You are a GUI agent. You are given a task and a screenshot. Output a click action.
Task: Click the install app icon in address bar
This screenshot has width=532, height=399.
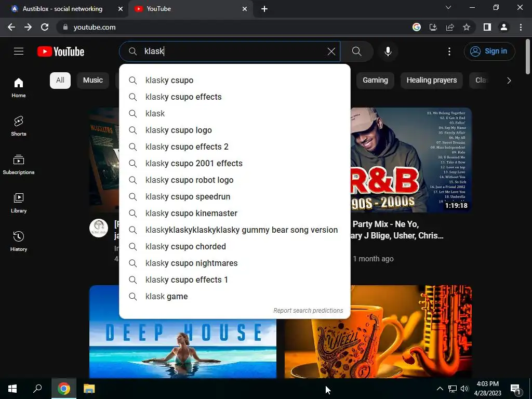click(433, 27)
